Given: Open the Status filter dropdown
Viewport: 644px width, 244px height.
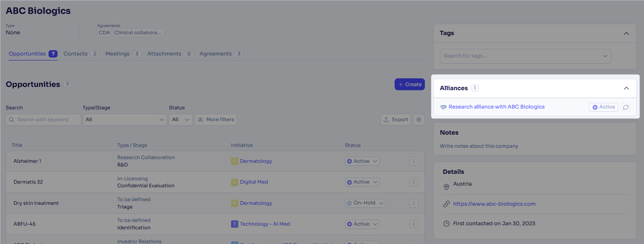Looking at the screenshot, I should pyautogui.click(x=181, y=120).
